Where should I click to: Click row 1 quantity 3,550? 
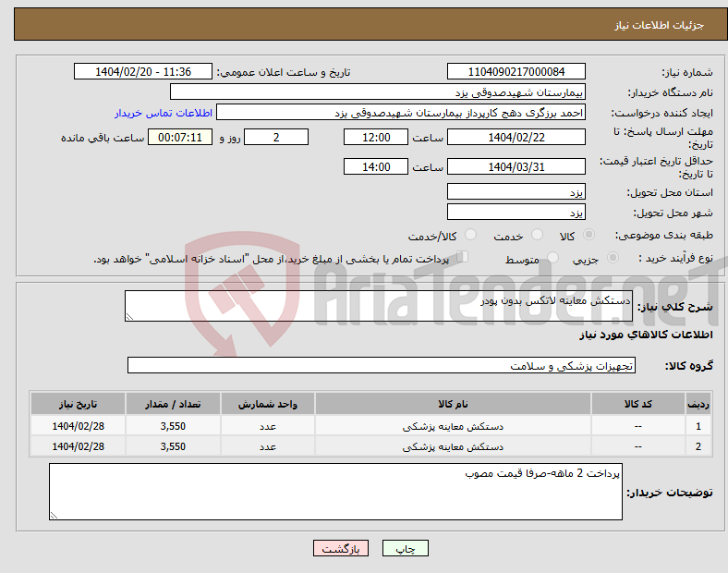pos(173,426)
